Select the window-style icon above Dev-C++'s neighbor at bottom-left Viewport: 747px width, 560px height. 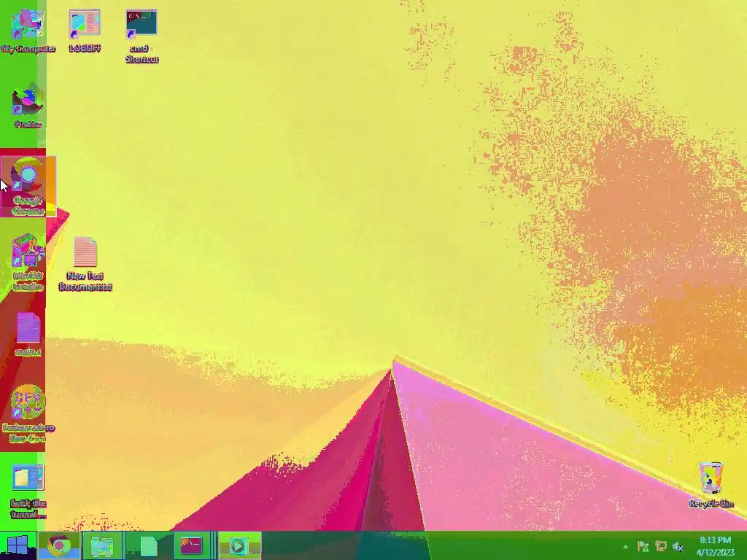pyautogui.click(x=28, y=491)
